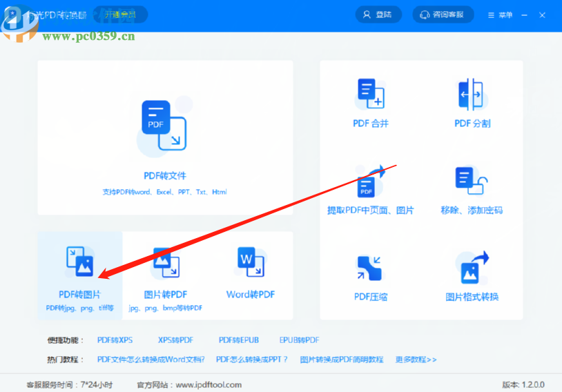Click the PDF转图片 label text
The image size is (562, 392).
click(x=79, y=295)
